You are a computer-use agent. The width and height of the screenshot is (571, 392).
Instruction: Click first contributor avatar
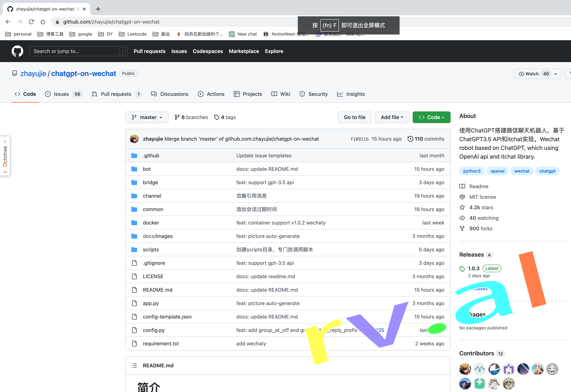(x=465, y=369)
